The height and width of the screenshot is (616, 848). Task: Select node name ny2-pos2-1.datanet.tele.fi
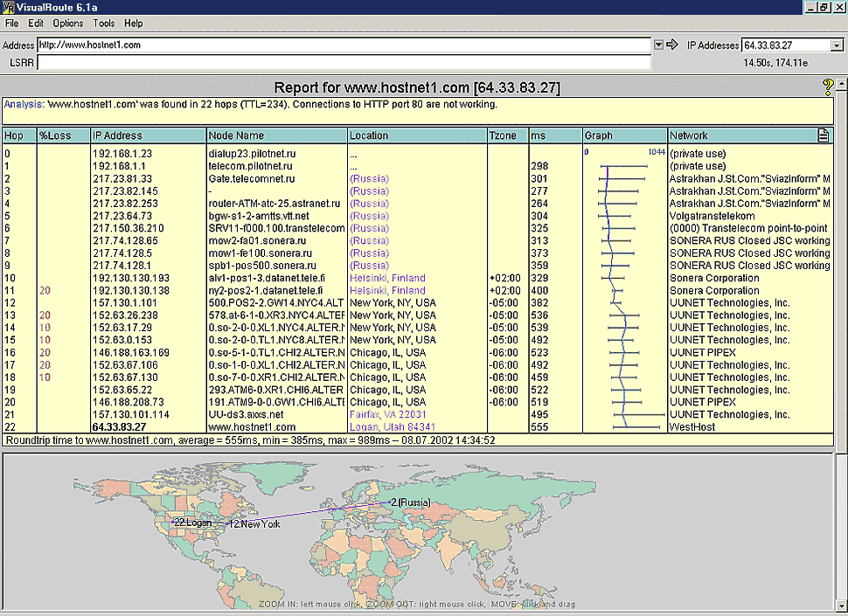[x=266, y=291]
